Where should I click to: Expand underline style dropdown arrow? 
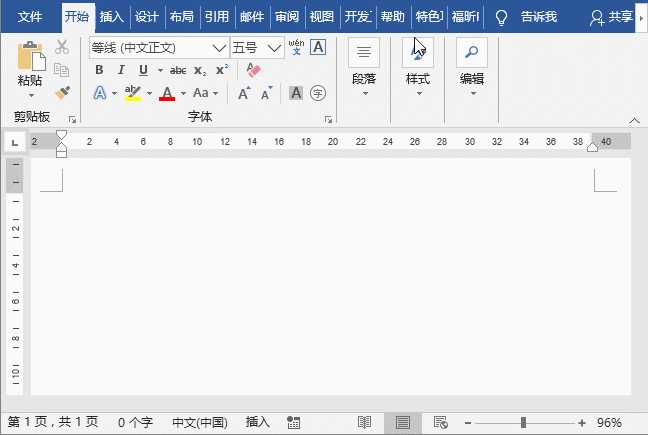[x=160, y=71]
